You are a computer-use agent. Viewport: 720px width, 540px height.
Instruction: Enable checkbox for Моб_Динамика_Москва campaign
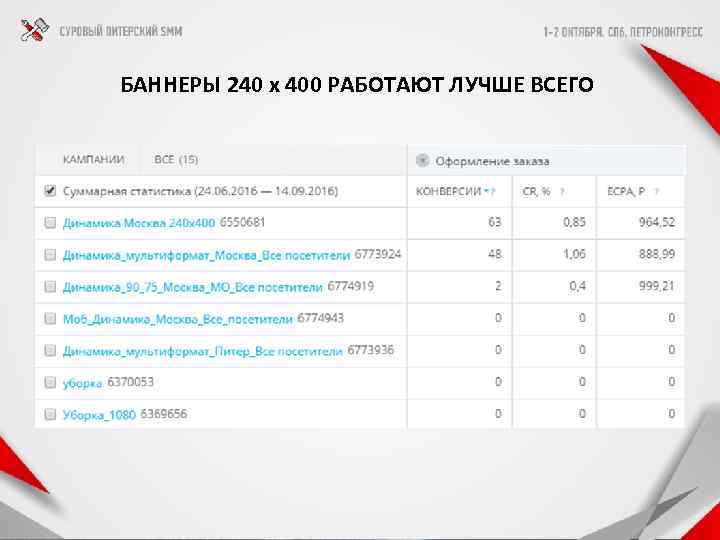[x=50, y=319]
